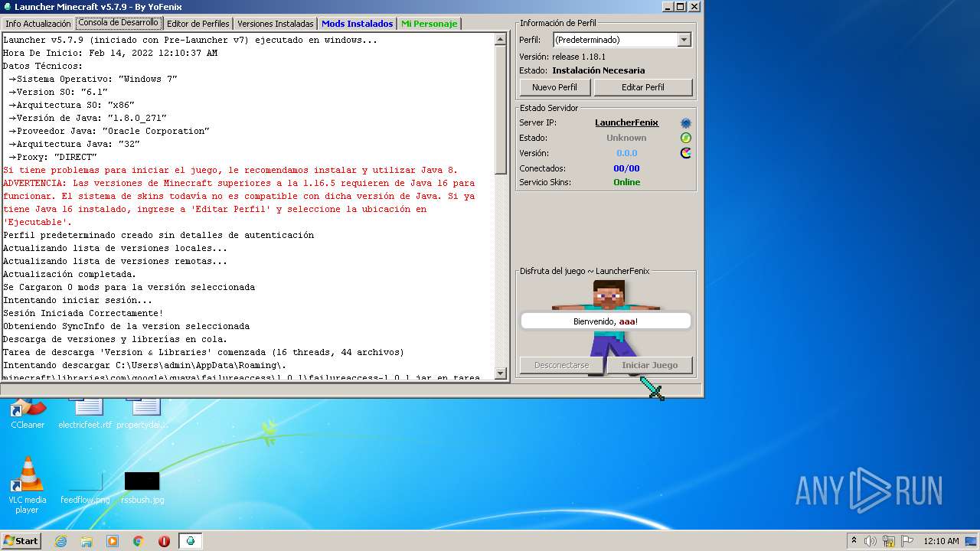Click console scrollbar down arrow
This screenshot has width=980, height=551.
pos(501,373)
